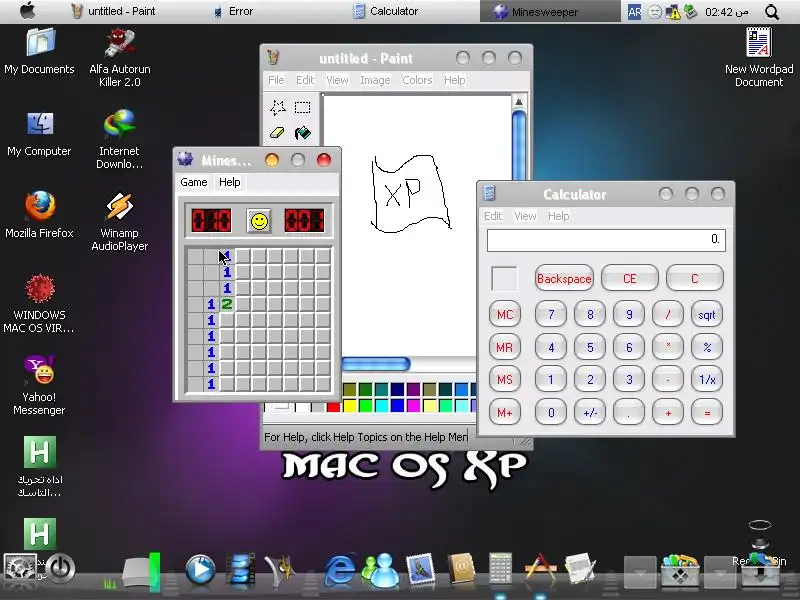Launch Mozilla Firefox from the desktop
The image size is (800, 600).
point(39,215)
